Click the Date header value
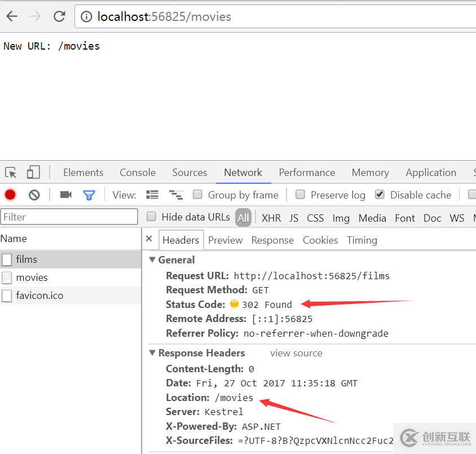Image resolution: width=476 pixels, height=454 pixels. tap(276, 384)
